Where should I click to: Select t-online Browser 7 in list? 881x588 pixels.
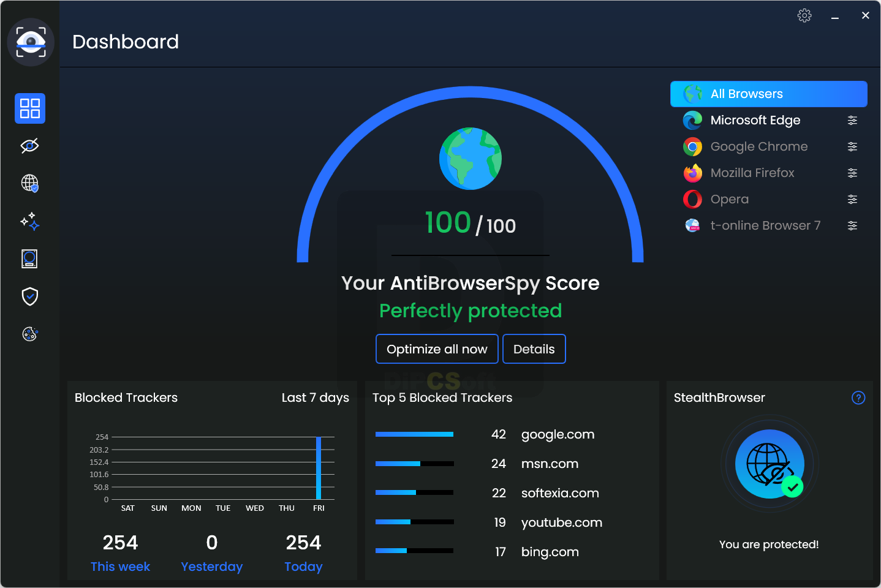(x=769, y=225)
